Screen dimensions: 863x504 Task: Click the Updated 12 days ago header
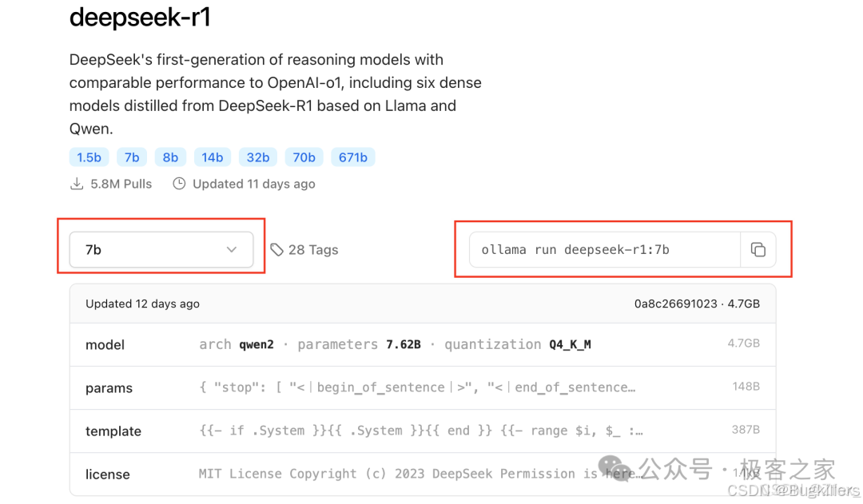pyautogui.click(x=142, y=304)
